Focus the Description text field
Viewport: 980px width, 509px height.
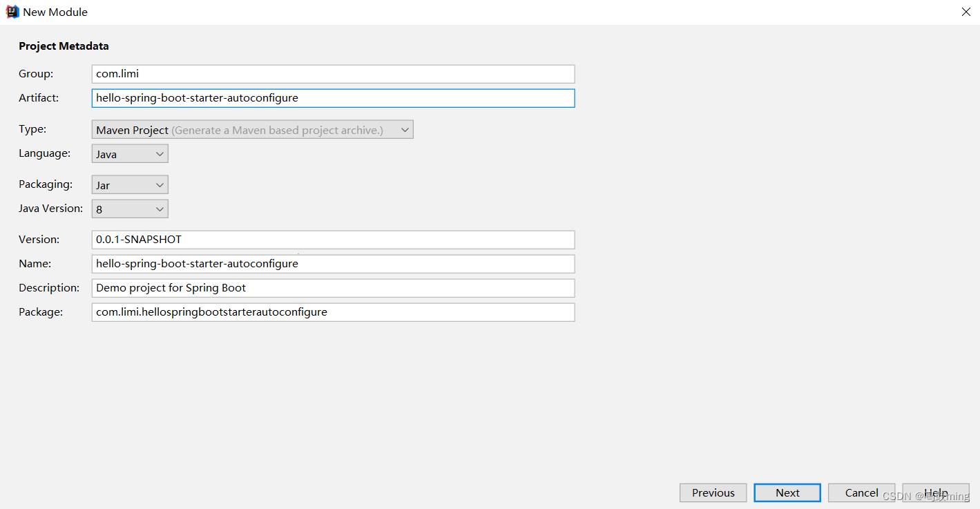pyautogui.click(x=333, y=288)
